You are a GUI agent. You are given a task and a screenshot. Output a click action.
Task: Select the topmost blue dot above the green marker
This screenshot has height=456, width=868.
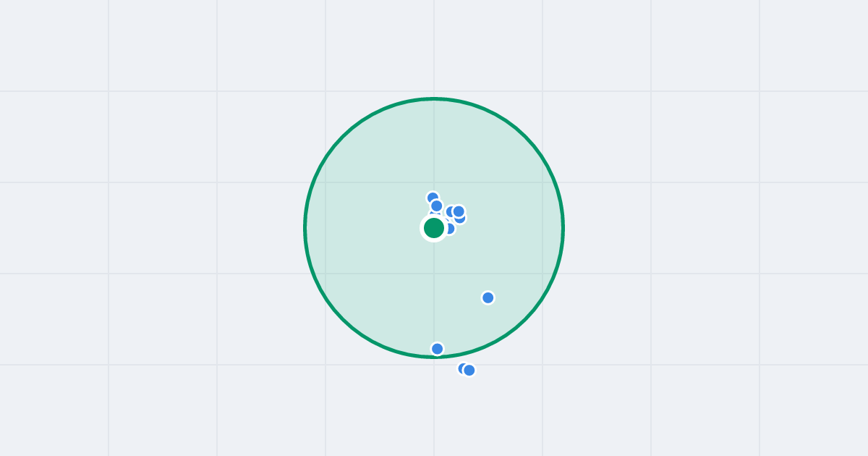pos(433,198)
